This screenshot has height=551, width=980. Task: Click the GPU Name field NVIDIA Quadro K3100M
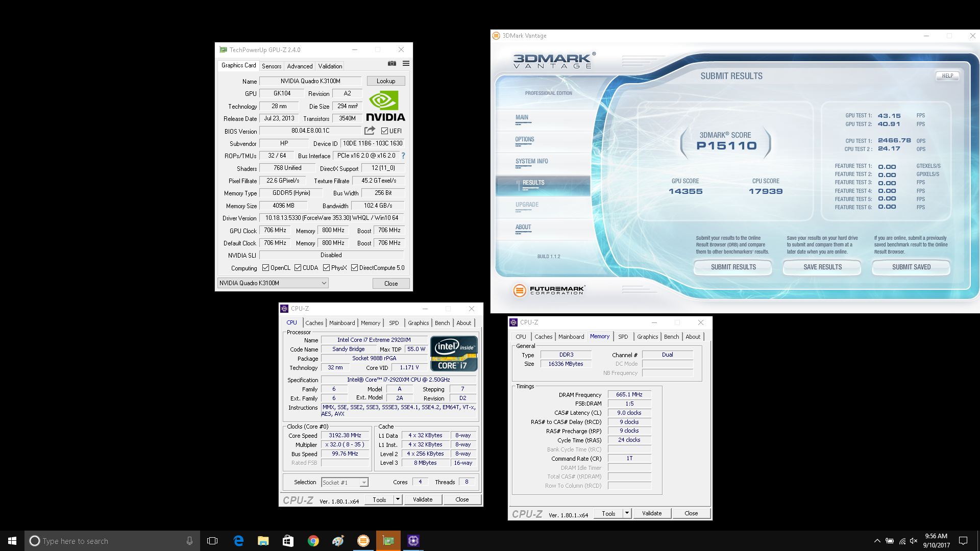[310, 81]
